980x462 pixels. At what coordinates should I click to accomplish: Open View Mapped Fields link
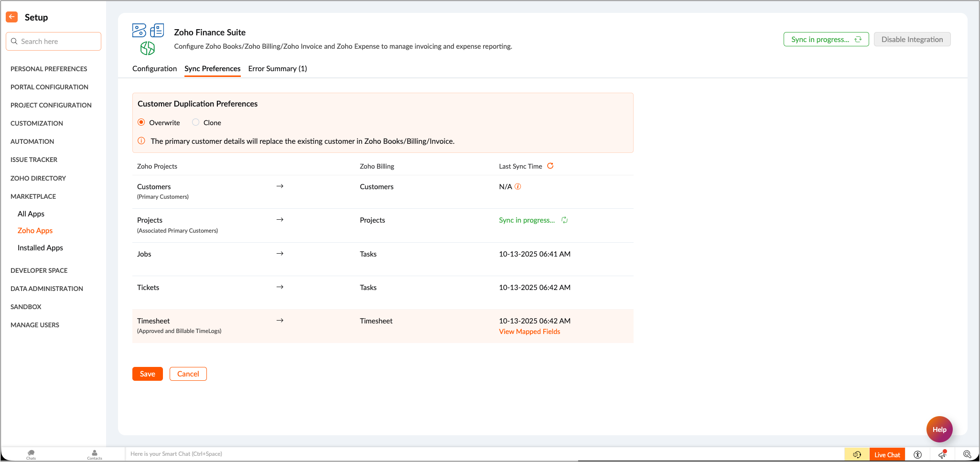coord(530,332)
